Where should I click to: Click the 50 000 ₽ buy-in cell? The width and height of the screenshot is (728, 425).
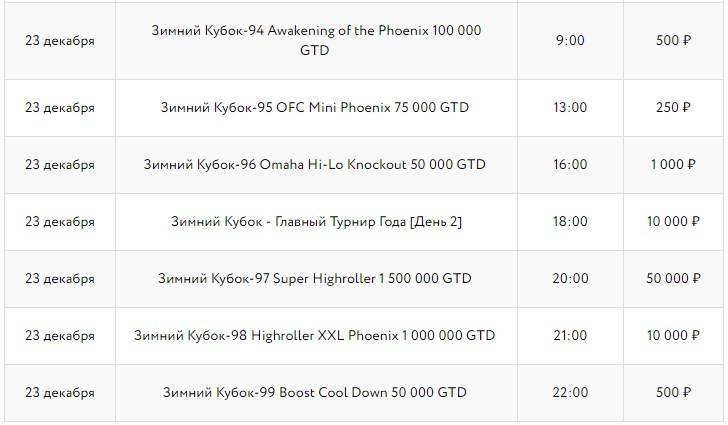pos(672,278)
